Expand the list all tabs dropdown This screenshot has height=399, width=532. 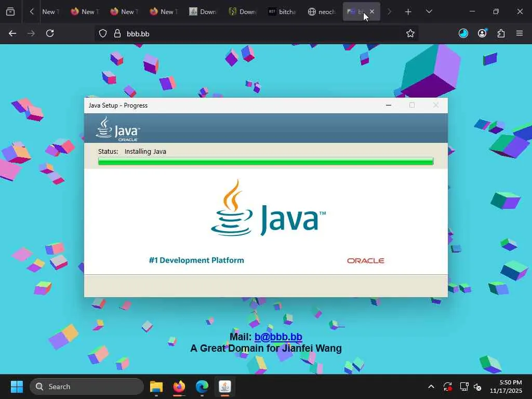click(x=429, y=11)
